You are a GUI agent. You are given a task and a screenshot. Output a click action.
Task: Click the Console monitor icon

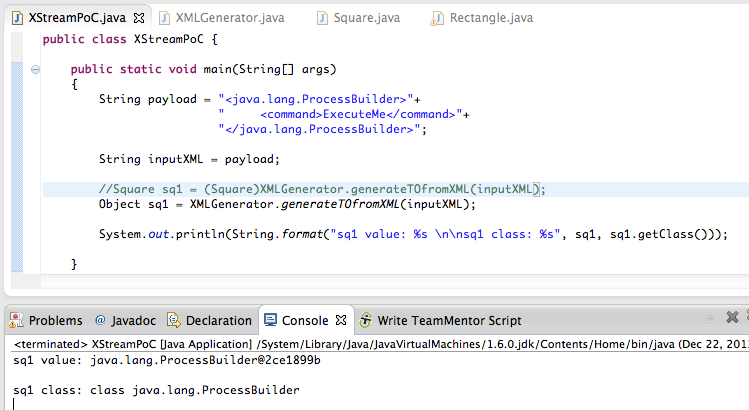270,321
